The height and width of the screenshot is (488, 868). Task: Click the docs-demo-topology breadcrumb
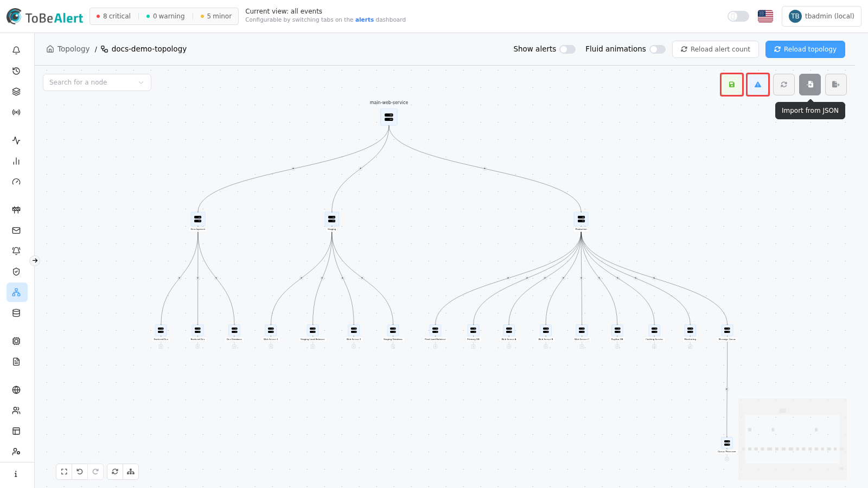(144, 49)
